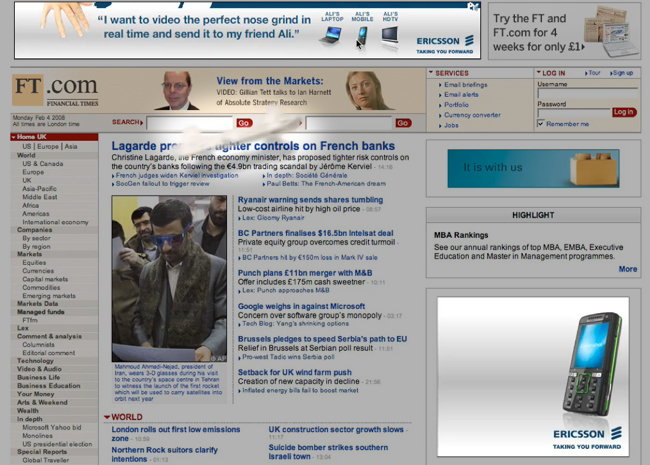Focus the Search input field

pos(189,123)
